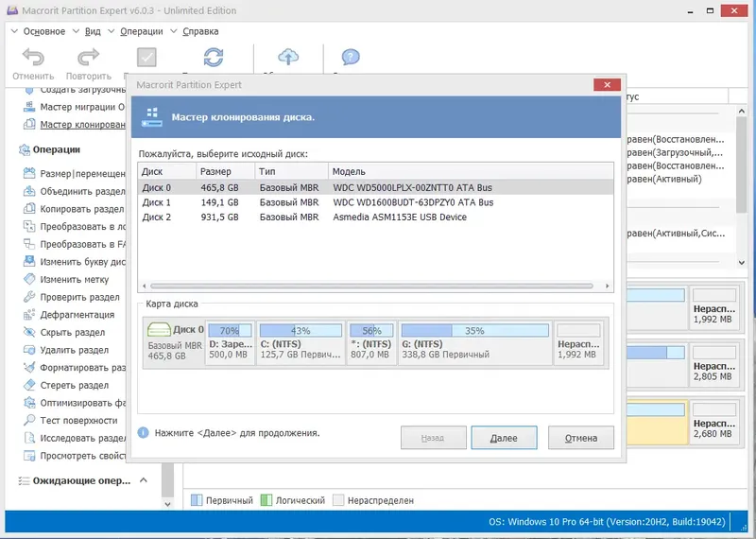Click the Дефрагментация icon
Viewport: 756px width, 539px height.
(x=29, y=315)
